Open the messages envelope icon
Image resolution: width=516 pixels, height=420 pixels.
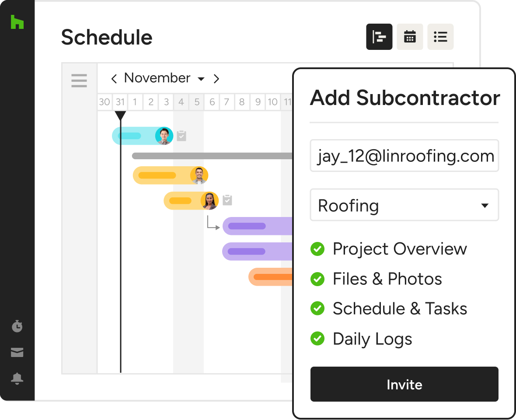tap(17, 352)
